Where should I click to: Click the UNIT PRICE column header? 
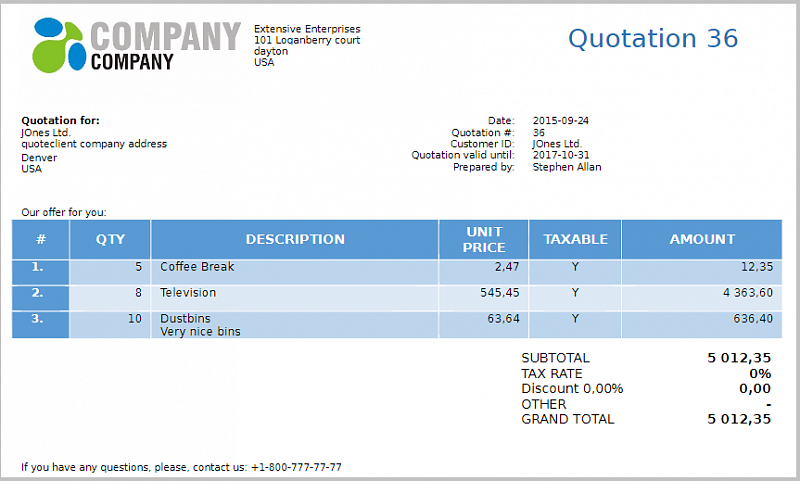[x=484, y=240]
